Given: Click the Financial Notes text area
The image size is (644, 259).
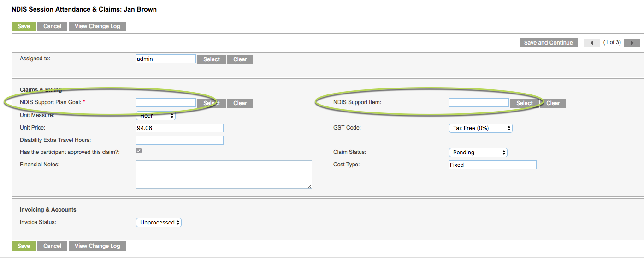Looking at the screenshot, I should [224, 175].
